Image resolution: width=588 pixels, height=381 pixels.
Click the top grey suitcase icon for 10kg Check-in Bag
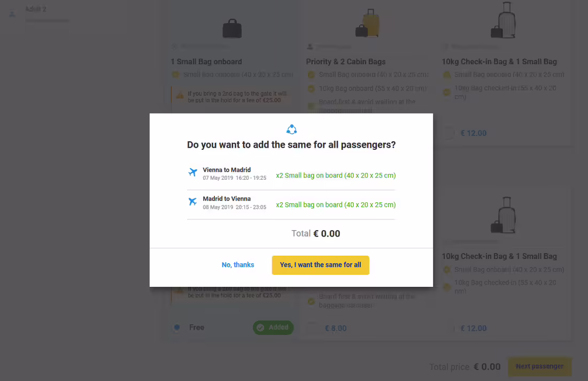(503, 20)
